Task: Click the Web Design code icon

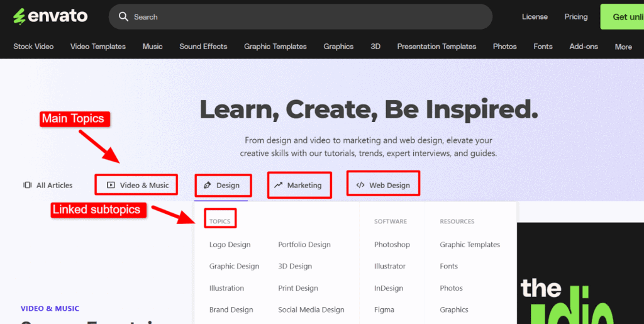Action: tap(360, 185)
